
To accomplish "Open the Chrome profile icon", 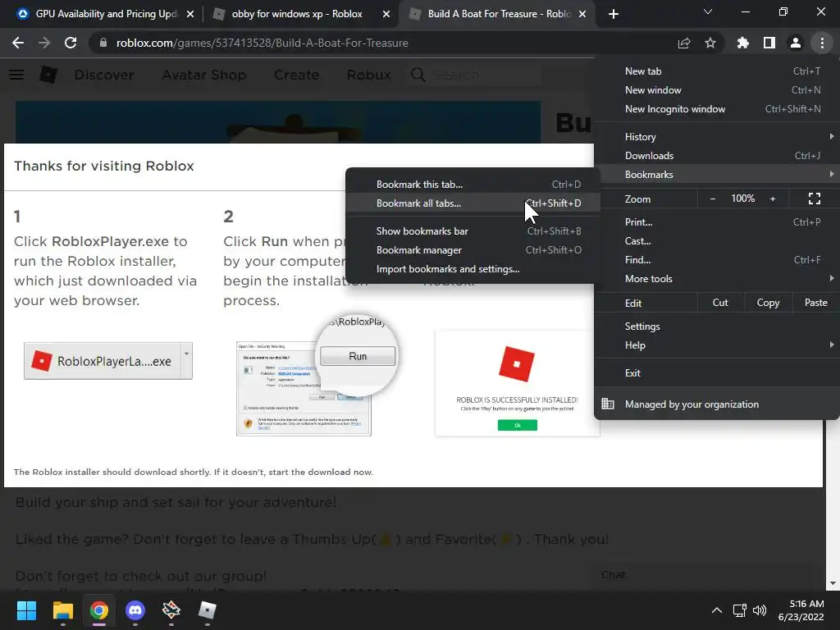I will tap(796, 43).
